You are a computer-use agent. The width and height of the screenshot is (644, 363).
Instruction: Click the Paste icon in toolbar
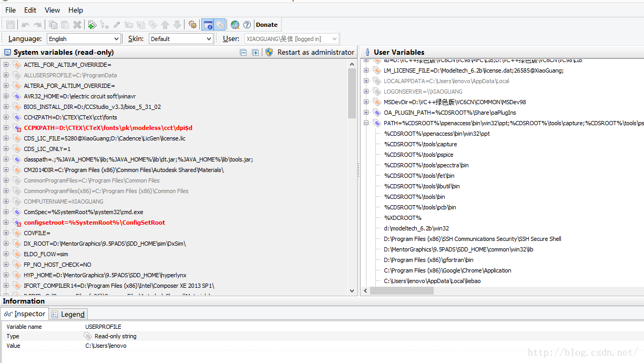[x=65, y=25]
